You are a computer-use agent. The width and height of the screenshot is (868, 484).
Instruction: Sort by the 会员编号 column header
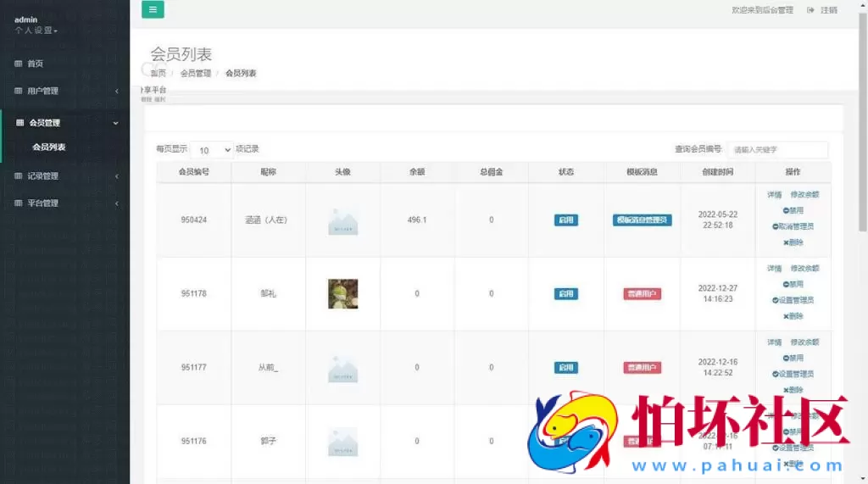pyautogui.click(x=194, y=172)
